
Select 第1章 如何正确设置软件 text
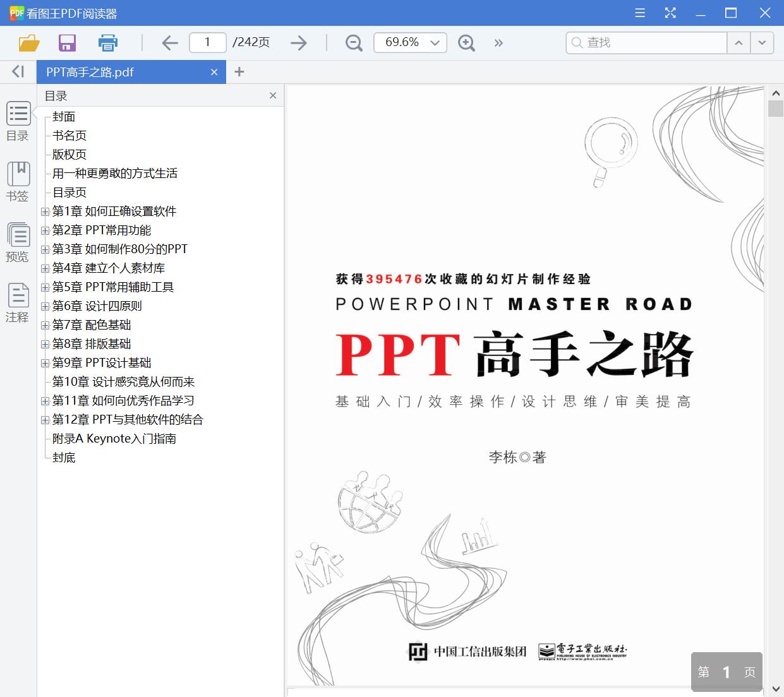point(114,211)
